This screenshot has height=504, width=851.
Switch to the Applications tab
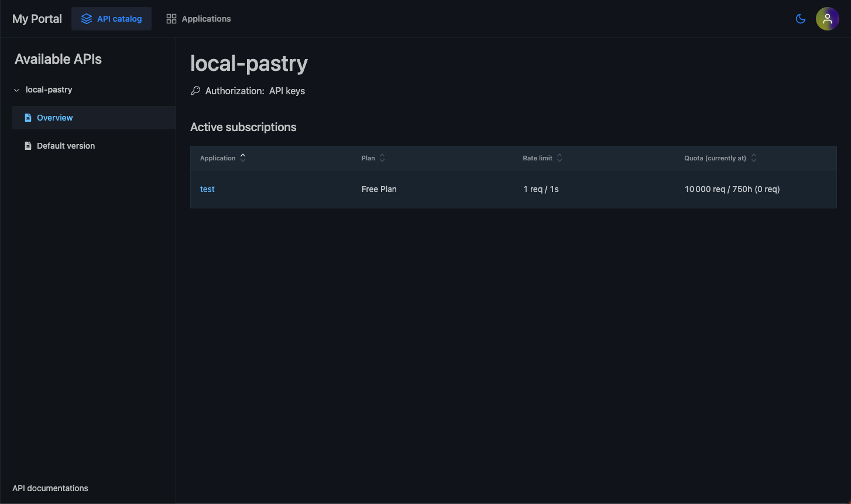click(x=198, y=18)
